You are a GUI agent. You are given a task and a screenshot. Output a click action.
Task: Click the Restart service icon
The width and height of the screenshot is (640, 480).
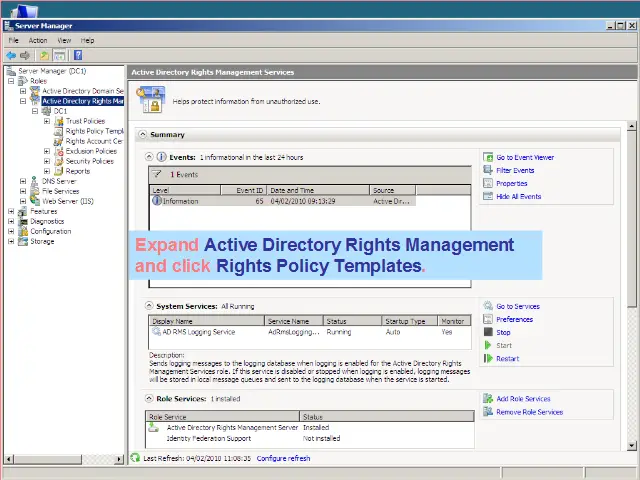tap(488, 358)
